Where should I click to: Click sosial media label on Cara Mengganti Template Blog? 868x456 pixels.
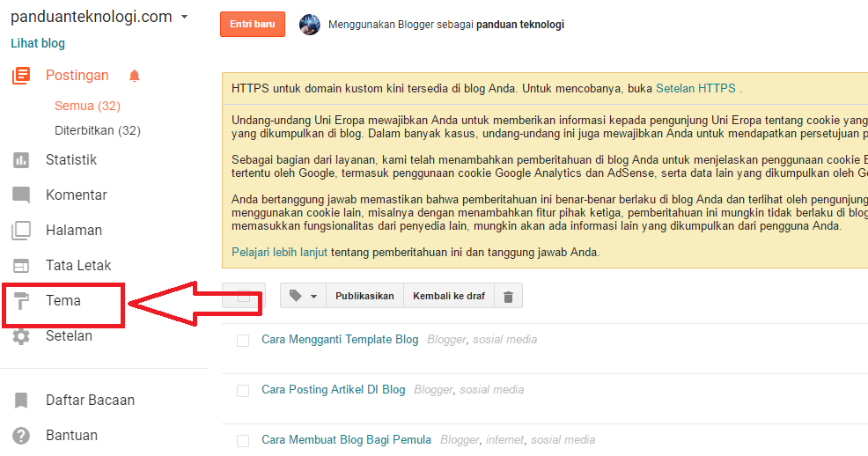click(504, 339)
